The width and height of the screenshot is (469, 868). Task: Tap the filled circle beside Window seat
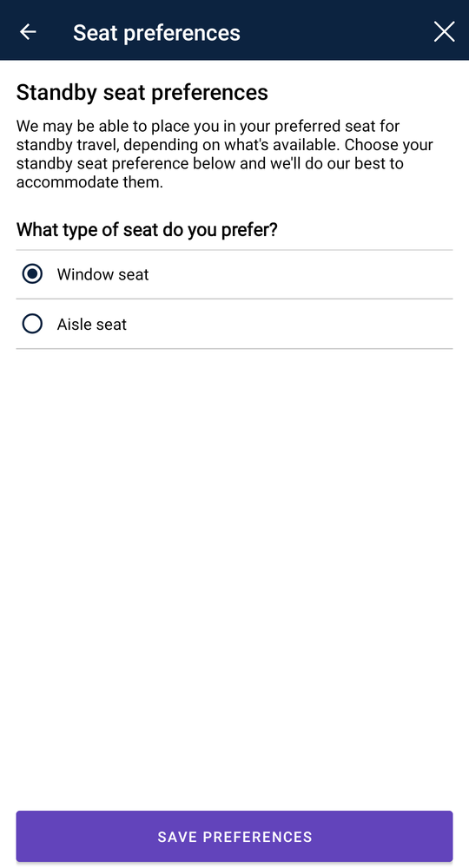32,274
